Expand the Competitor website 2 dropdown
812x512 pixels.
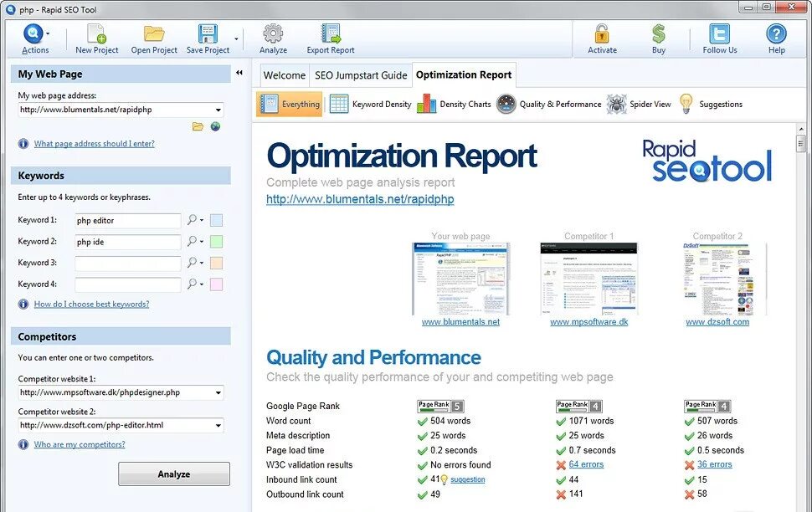(218, 426)
